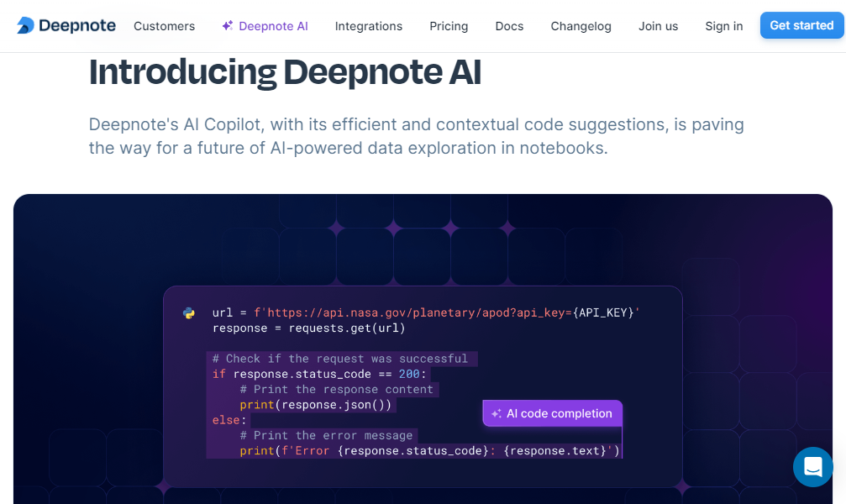Open the Integrations page

pos(368,26)
